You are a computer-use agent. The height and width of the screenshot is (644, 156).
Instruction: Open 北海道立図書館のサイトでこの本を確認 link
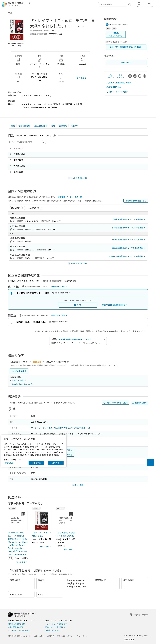tap(129, 219)
